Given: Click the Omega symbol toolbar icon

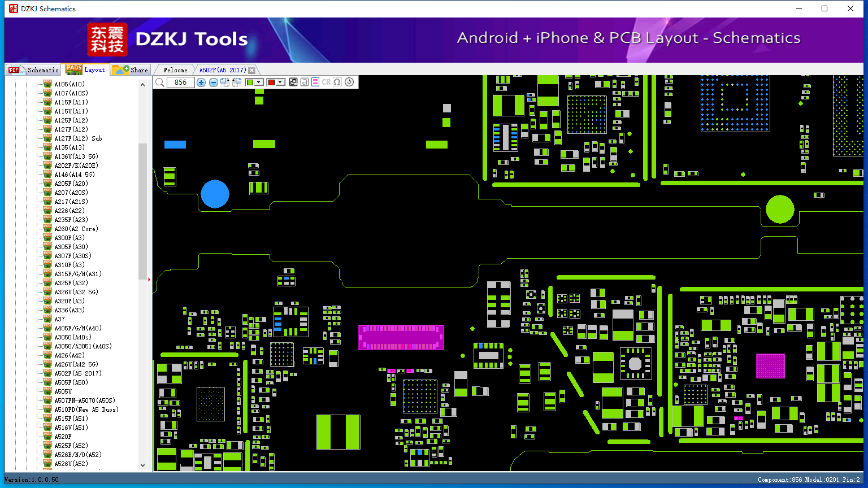Looking at the screenshot, I should 337,82.
